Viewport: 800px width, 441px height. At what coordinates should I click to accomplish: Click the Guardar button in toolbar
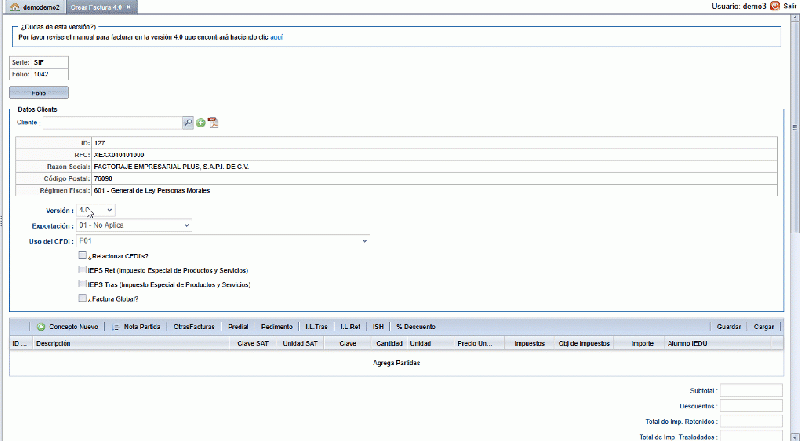729,327
